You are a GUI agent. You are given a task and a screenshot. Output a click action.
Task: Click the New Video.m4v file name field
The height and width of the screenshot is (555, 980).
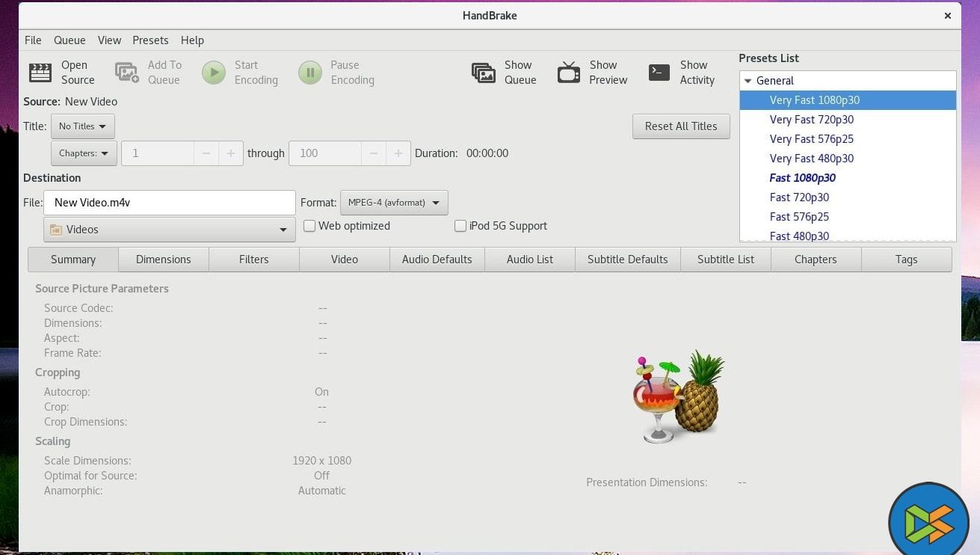pyautogui.click(x=170, y=203)
